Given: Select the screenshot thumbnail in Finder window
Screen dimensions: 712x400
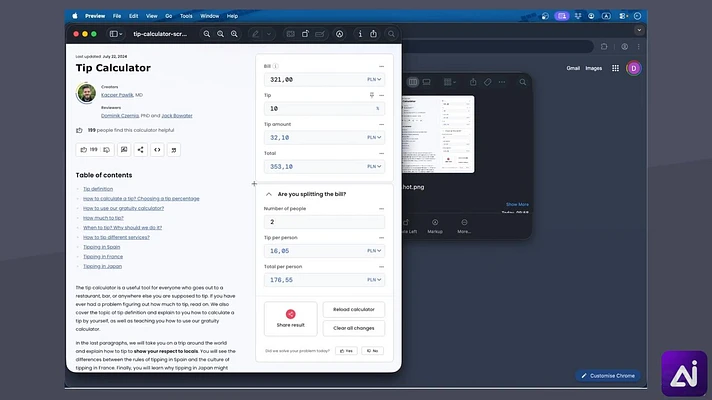Looking at the screenshot, I should pos(438,134).
